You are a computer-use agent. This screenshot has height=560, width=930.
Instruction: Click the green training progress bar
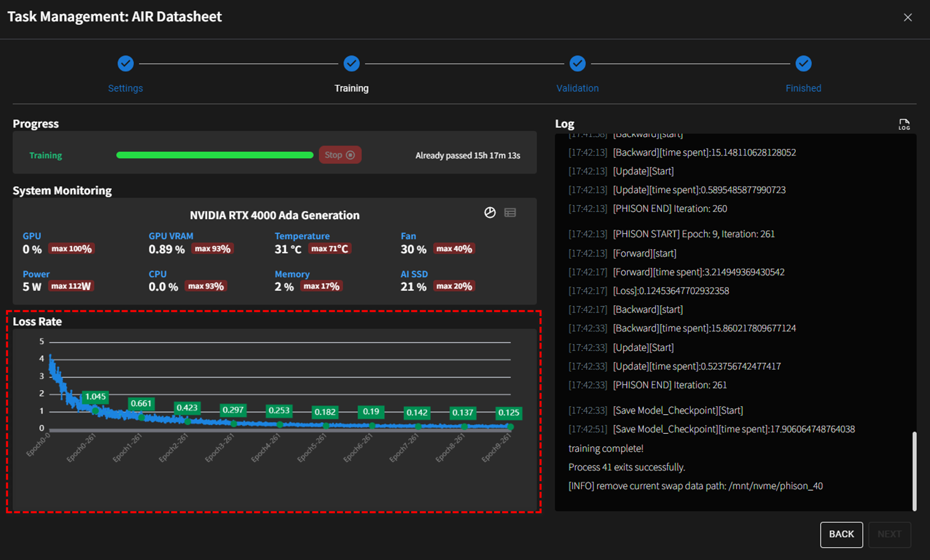tap(214, 155)
